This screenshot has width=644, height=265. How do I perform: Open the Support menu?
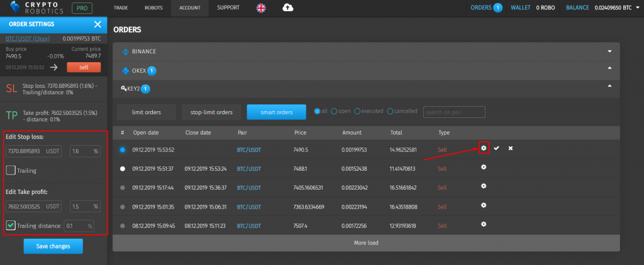(228, 8)
